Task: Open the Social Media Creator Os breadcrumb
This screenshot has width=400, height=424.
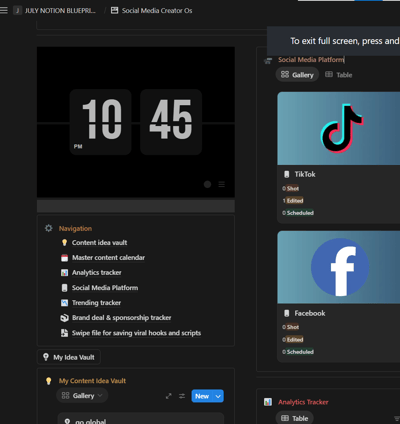Action: pyautogui.click(x=157, y=11)
